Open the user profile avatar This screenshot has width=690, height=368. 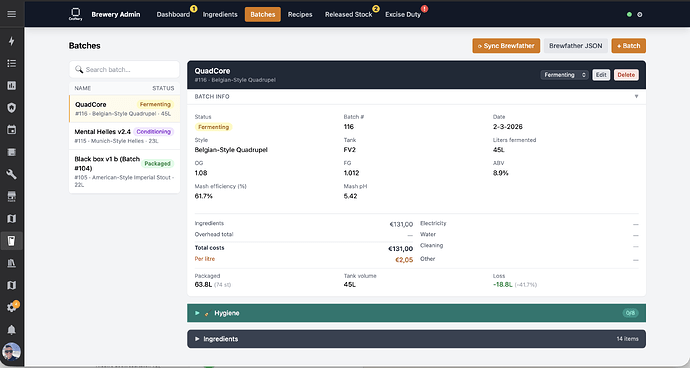(11, 352)
